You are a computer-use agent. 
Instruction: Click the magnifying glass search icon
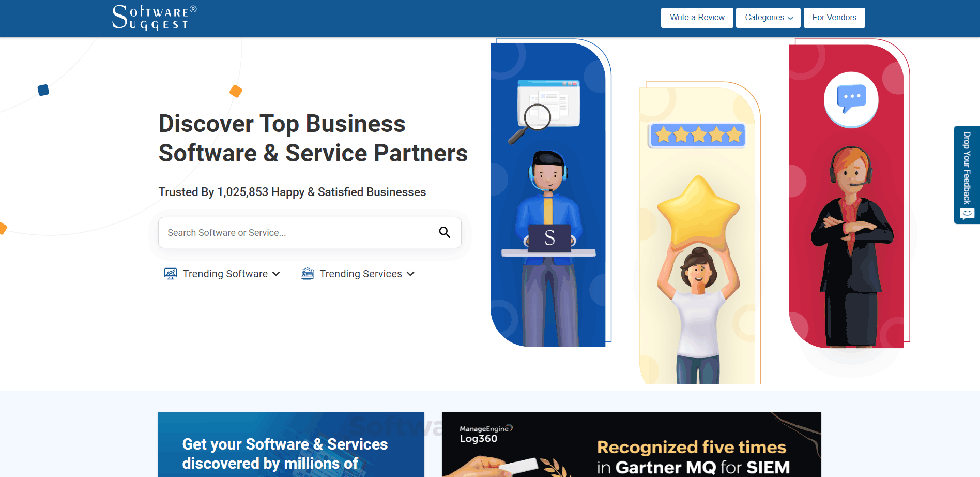445,232
